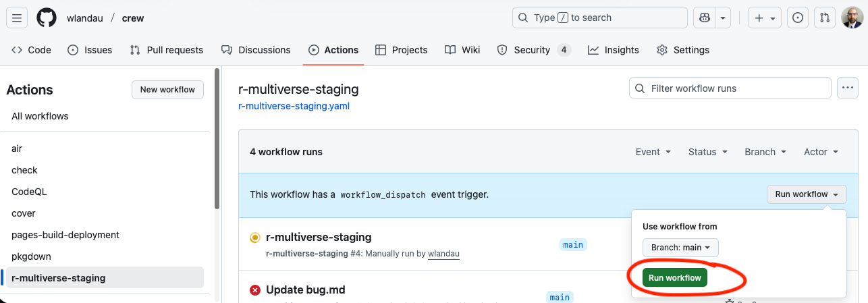Expand the Event filter dropdown
868x303 pixels.
point(653,152)
